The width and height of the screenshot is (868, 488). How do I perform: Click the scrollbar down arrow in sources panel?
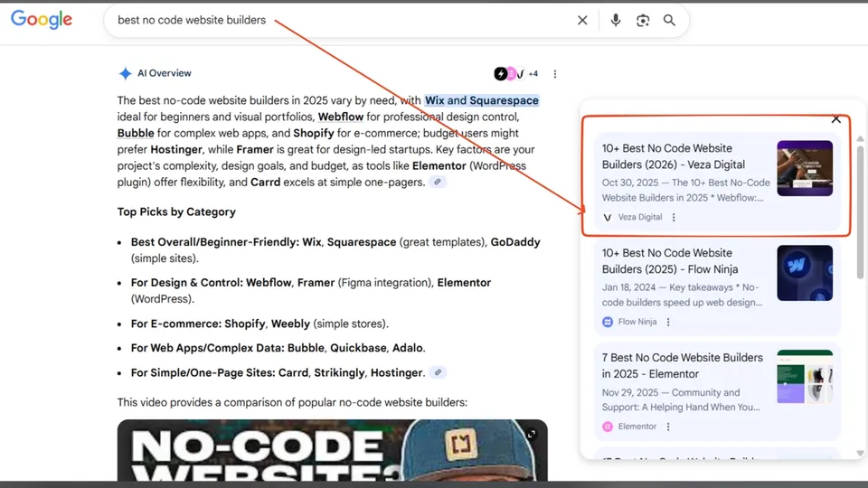click(860, 453)
